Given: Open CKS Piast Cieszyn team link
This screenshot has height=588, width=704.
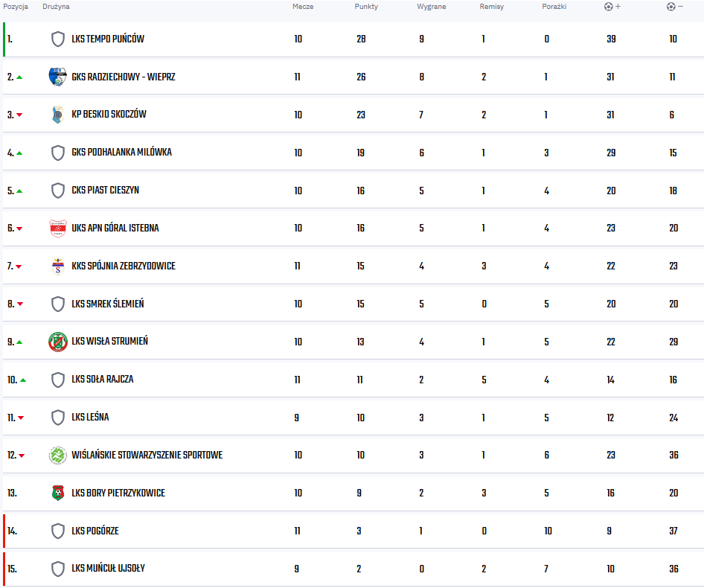Looking at the screenshot, I should click(105, 191).
